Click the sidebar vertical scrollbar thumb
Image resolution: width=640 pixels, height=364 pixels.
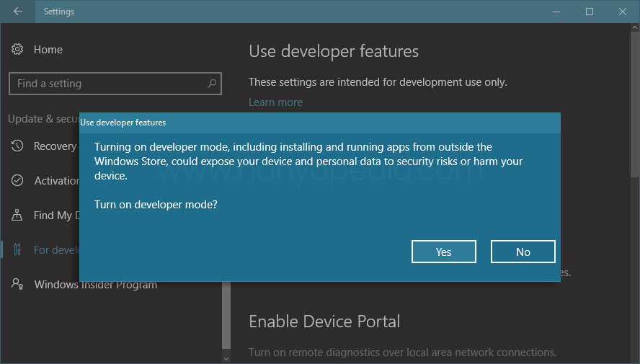(226, 317)
